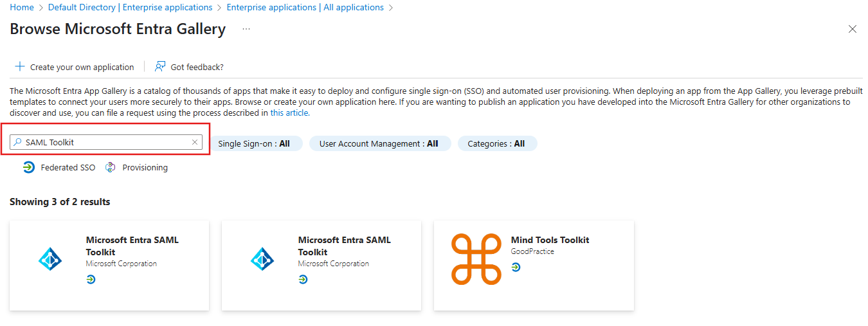Click the Provisioning legend icon
The image size is (868, 326).
pos(111,167)
